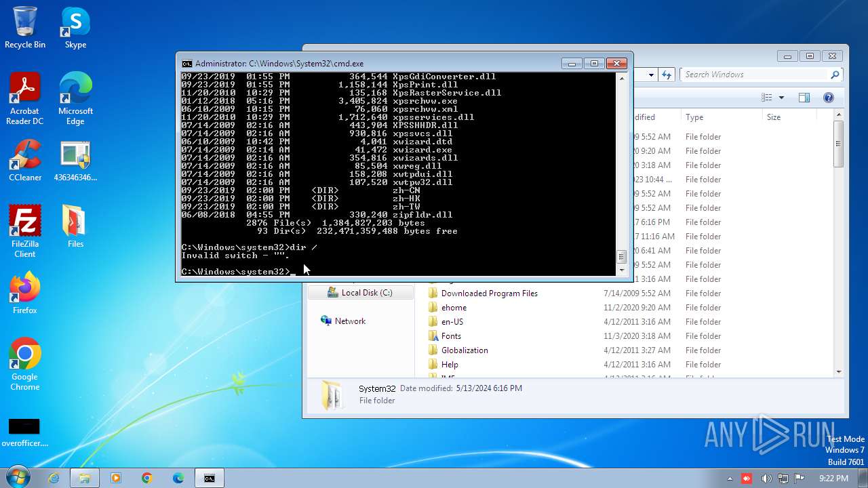Viewport: 868px width, 488px height.
Task: Open the Firefox desktop icon
Action: pyautogui.click(x=25, y=293)
